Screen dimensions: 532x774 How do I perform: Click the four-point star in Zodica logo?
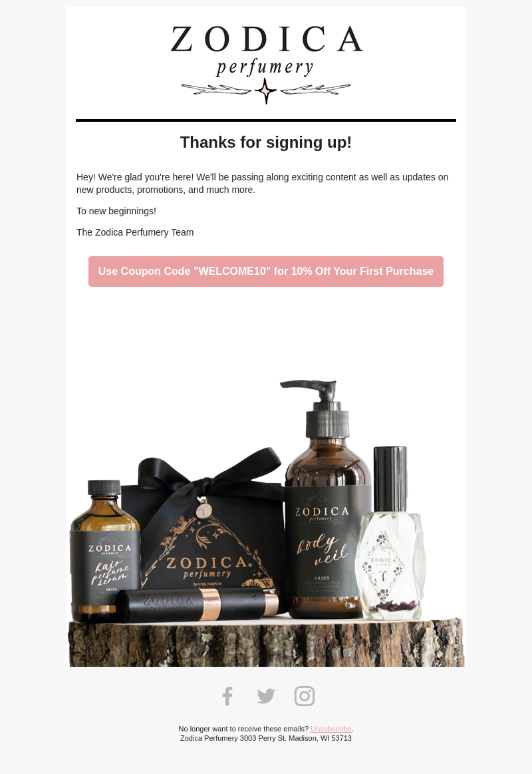point(266,91)
